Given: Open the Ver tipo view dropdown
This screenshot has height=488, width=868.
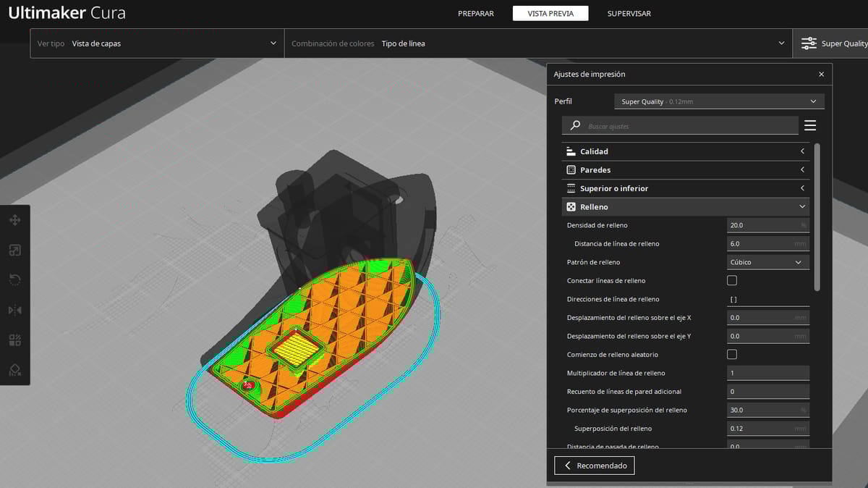Looking at the screenshot, I should tap(157, 43).
